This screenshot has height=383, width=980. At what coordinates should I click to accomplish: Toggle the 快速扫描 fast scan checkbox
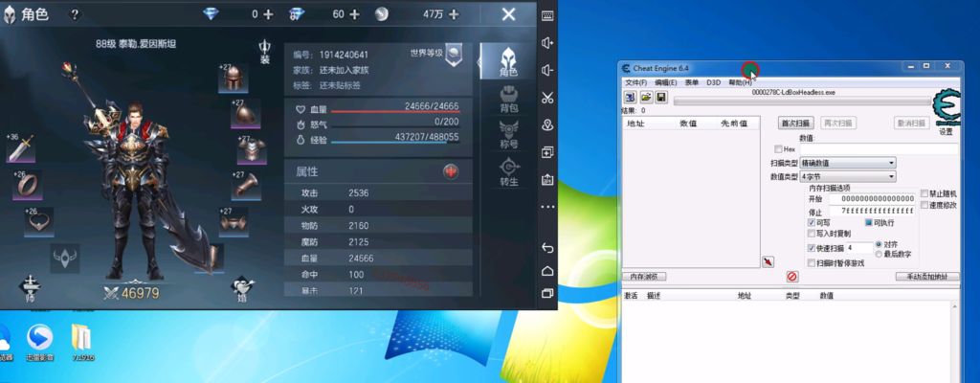812,248
